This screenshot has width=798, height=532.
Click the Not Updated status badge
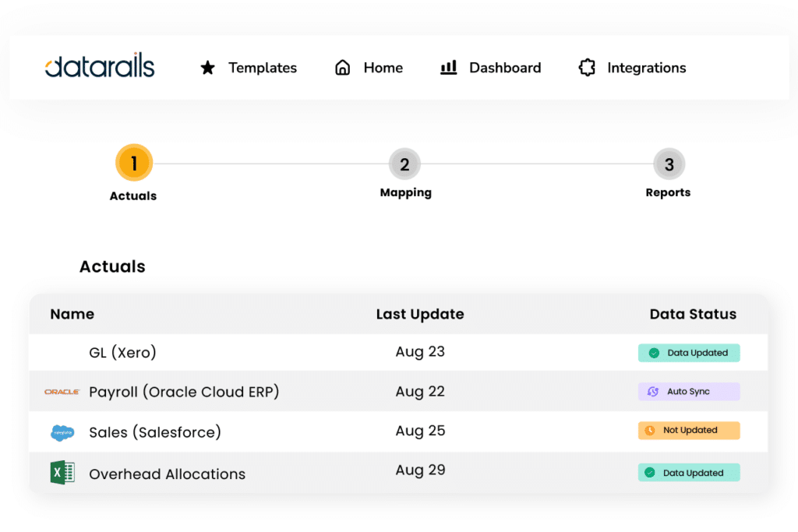pyautogui.click(x=689, y=431)
